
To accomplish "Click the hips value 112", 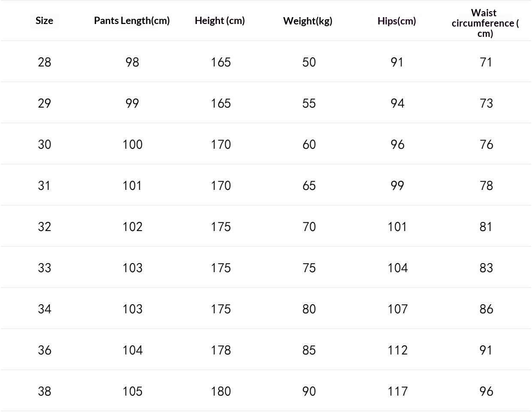I will (x=397, y=350).
